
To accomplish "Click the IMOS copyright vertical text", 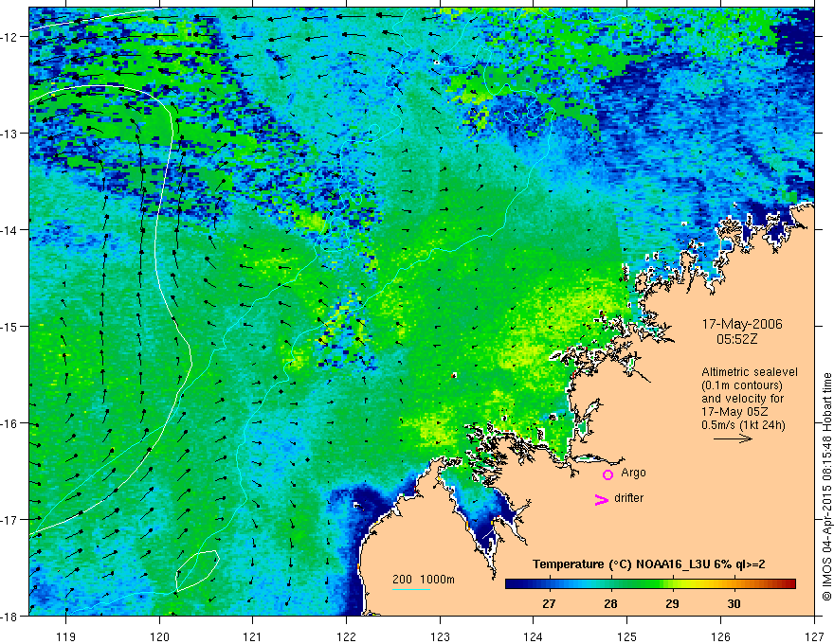I will [826, 486].
